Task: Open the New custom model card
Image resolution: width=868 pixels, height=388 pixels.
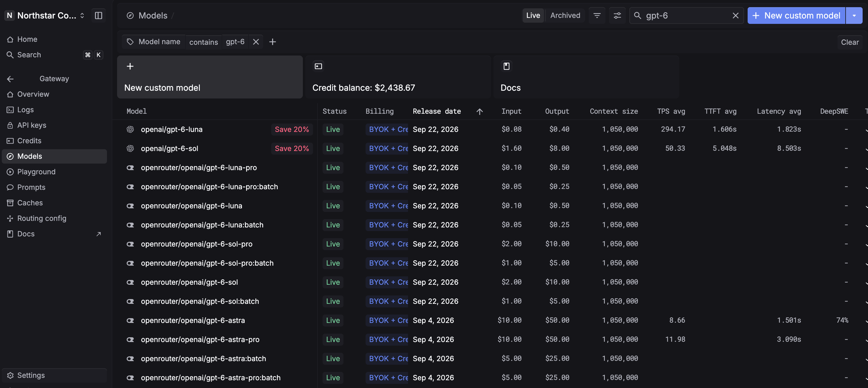Action: pyautogui.click(x=210, y=77)
